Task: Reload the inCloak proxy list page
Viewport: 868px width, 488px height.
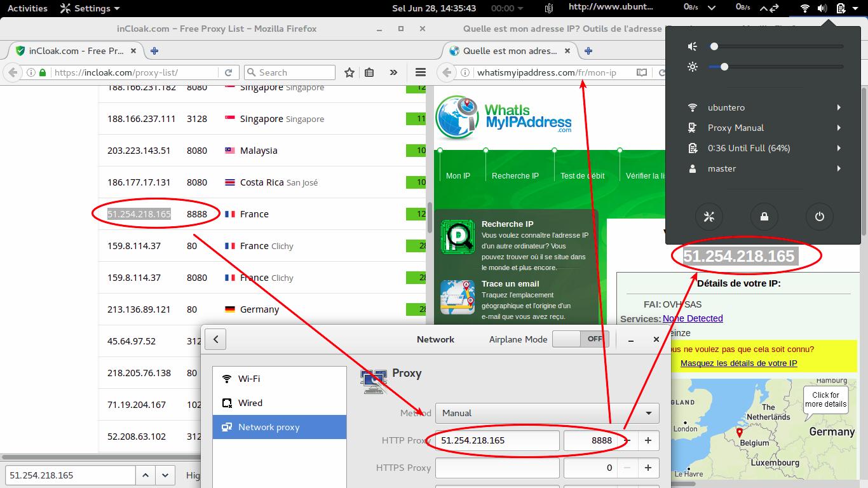Action: 228,72
